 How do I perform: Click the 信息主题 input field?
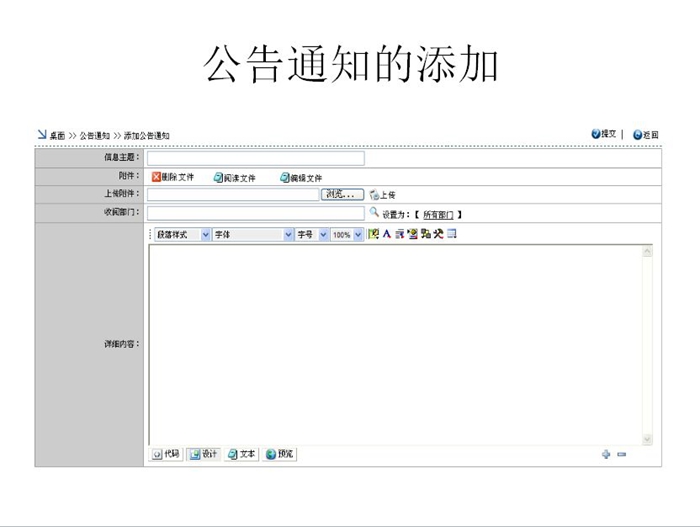pos(256,158)
